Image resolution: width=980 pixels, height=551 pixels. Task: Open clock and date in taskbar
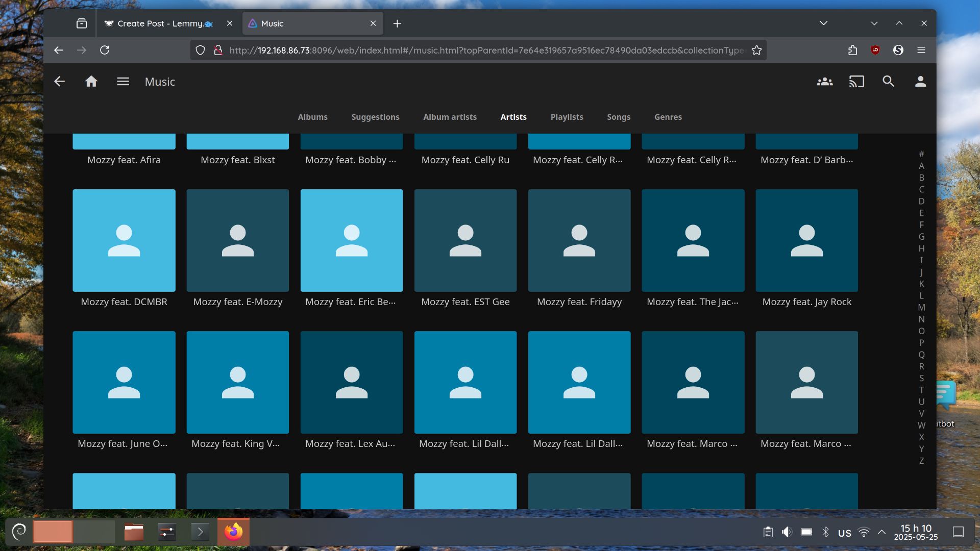click(916, 532)
